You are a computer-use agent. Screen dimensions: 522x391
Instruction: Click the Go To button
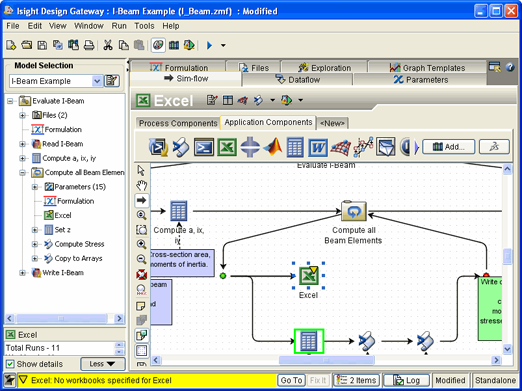(x=291, y=380)
